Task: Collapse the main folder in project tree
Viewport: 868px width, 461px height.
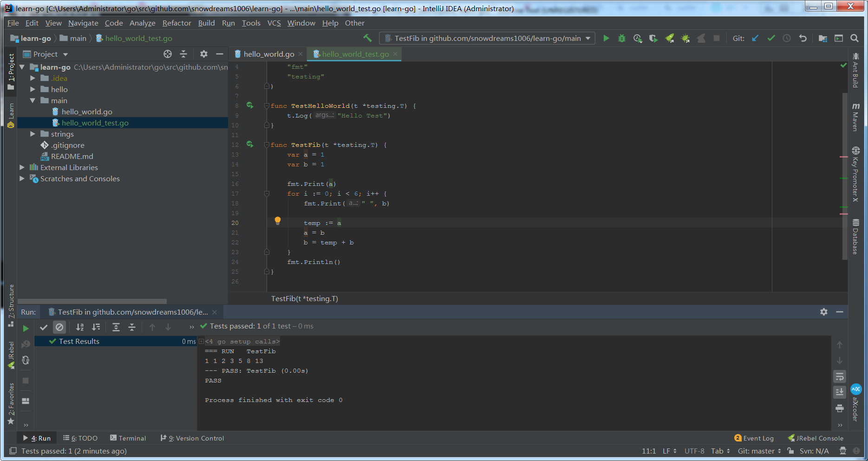Action: [33, 100]
